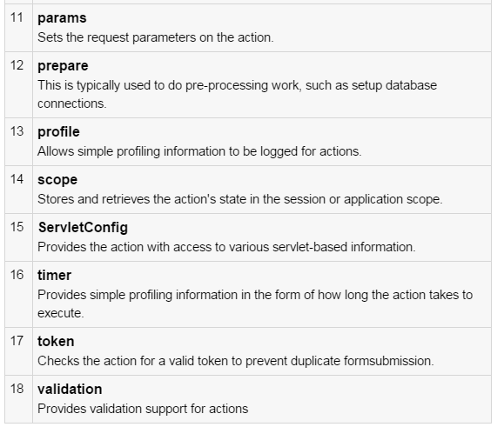Click the bold "params" heading
This screenshot has width=504, height=427.
[x=62, y=18]
